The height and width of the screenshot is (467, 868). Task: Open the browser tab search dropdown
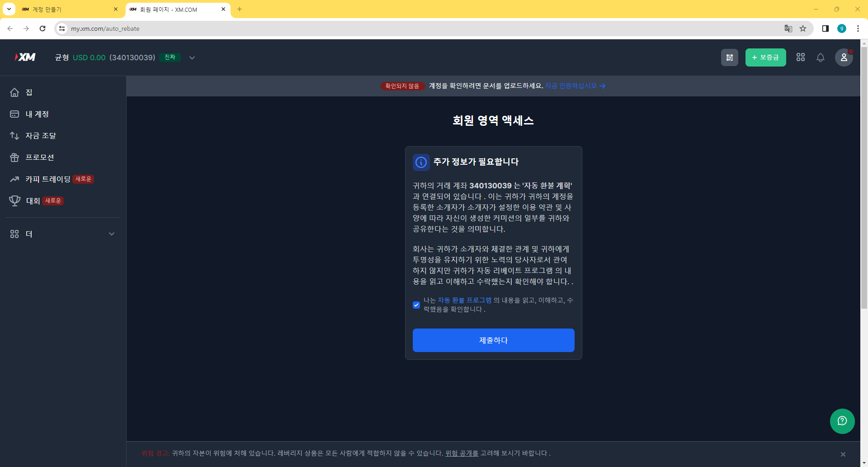click(x=8, y=9)
